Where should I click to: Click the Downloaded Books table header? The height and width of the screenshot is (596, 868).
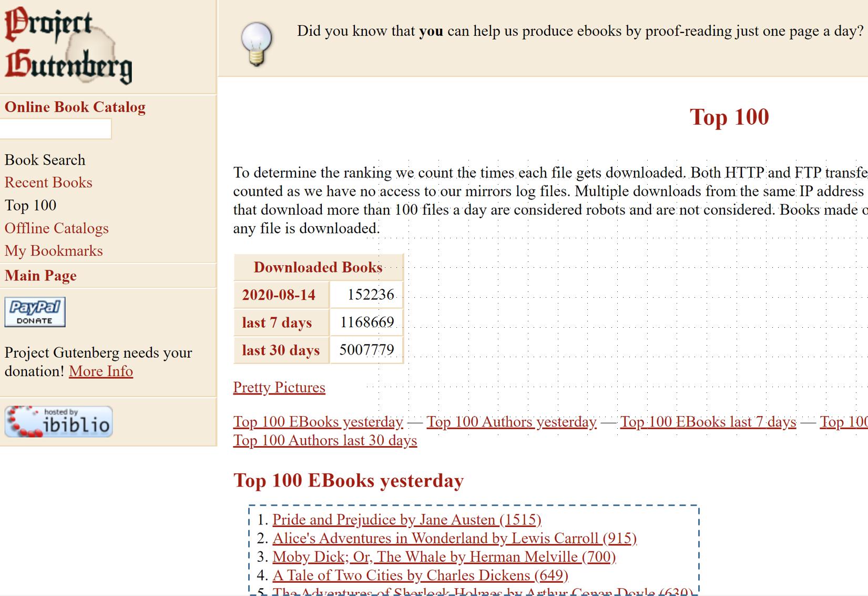318,267
